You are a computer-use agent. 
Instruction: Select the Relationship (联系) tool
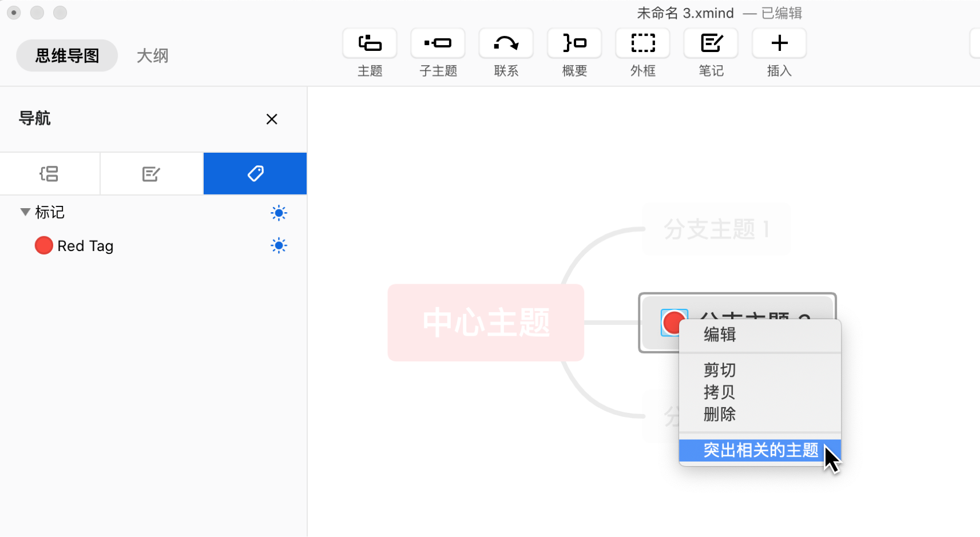pyautogui.click(x=506, y=43)
